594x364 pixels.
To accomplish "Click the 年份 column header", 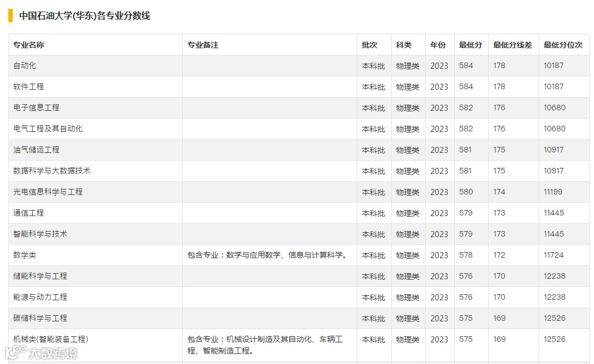I will coord(438,45).
